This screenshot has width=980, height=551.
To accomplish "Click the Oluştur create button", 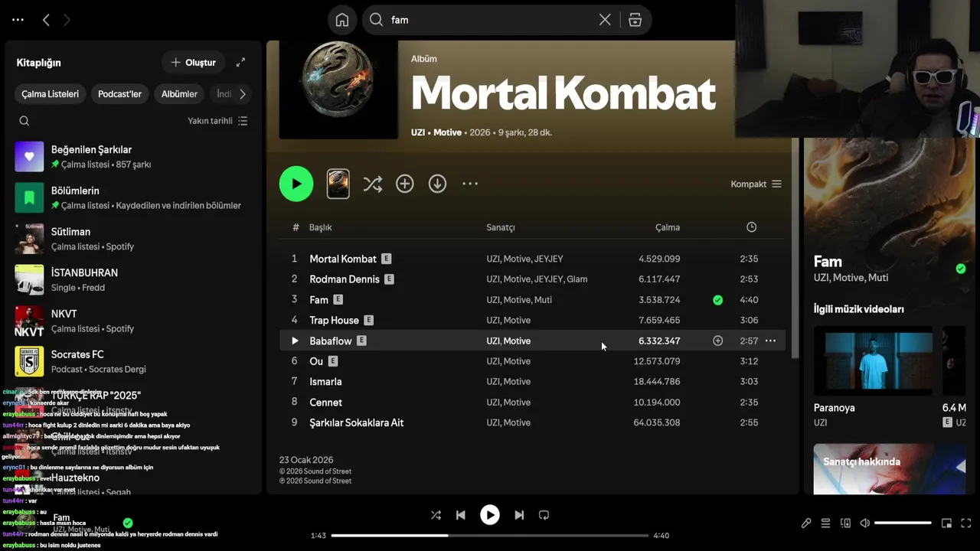I will tap(193, 62).
